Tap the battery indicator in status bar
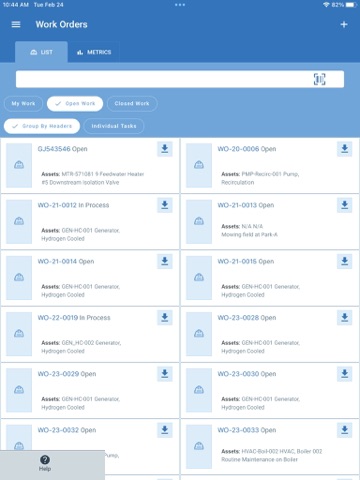The width and height of the screenshot is (360, 480). click(351, 5)
